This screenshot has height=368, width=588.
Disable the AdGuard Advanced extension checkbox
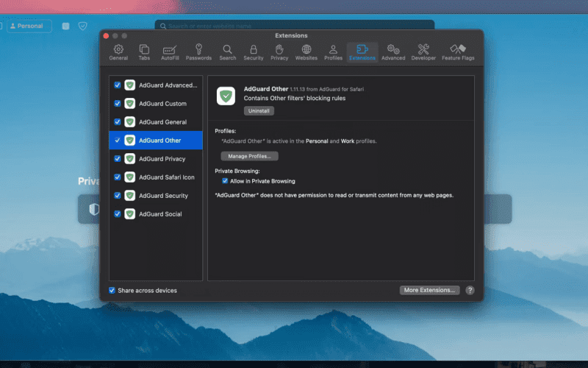coord(118,85)
